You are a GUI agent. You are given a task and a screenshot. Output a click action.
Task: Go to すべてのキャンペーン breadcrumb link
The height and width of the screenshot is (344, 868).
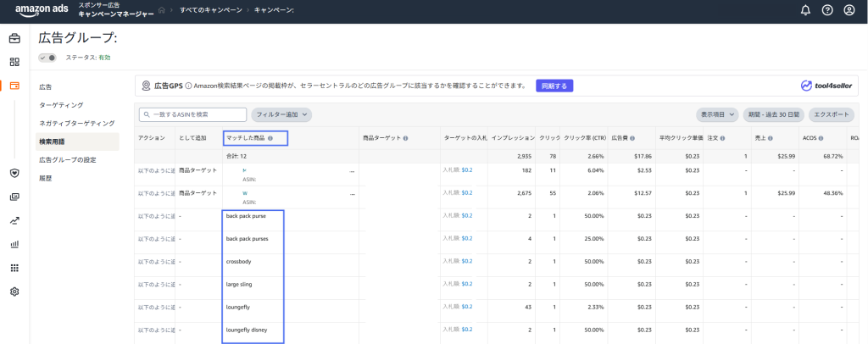click(210, 10)
